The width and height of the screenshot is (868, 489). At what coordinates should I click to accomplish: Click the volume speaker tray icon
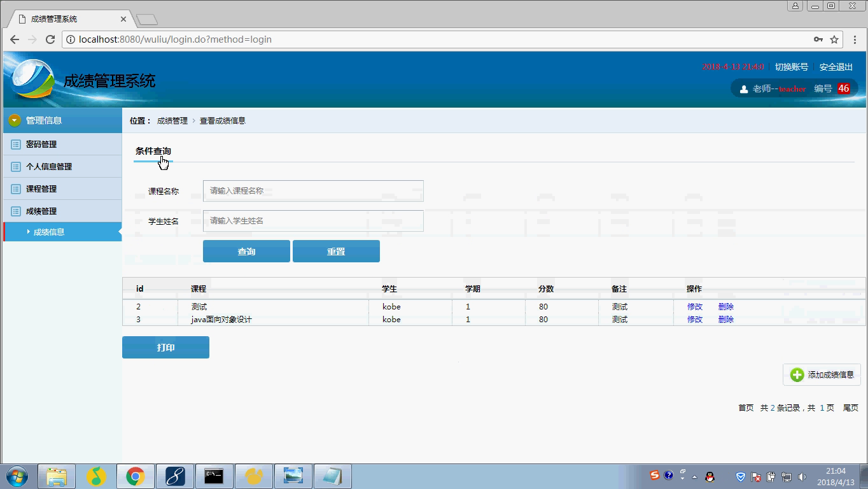click(x=802, y=476)
